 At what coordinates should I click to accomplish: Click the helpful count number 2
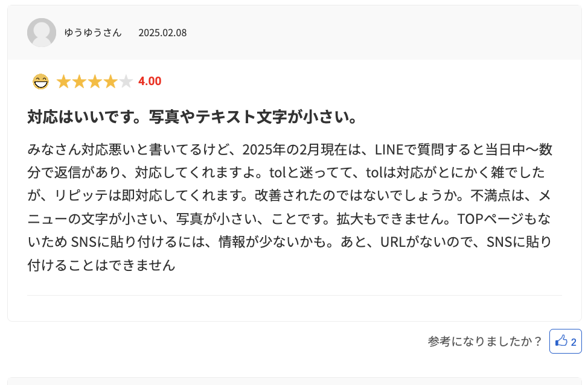(x=574, y=342)
